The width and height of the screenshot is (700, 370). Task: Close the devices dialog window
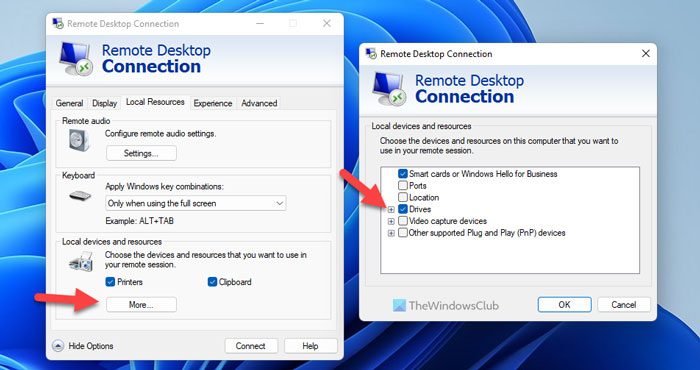point(646,54)
